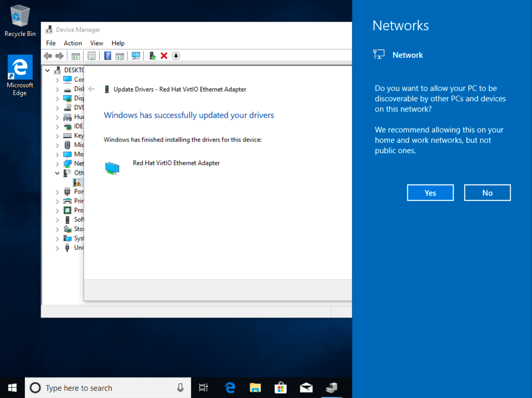Select the Storage controllers tree item
The height and width of the screenshot is (398, 532).
(x=74, y=229)
